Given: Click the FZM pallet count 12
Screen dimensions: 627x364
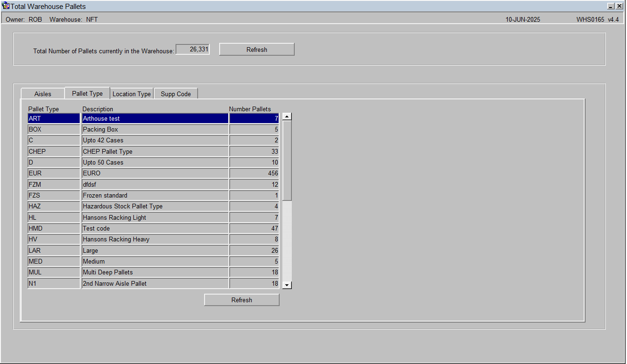Looking at the screenshot, I should point(254,184).
